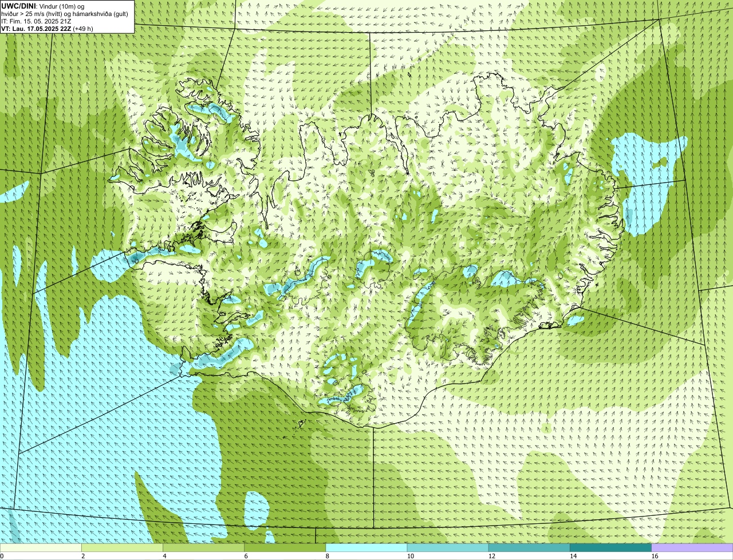Click the light cyan 8–10 m/s legend segment

click(x=366, y=547)
